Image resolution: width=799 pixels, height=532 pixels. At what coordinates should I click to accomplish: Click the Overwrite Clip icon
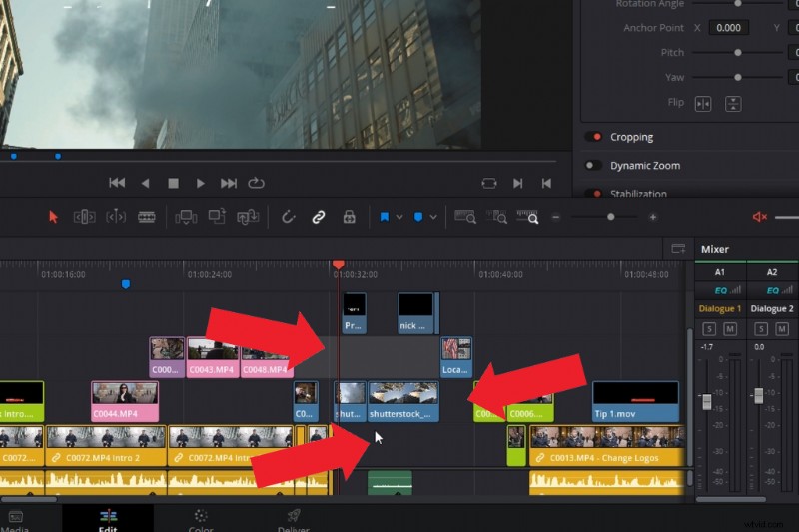coord(217,217)
